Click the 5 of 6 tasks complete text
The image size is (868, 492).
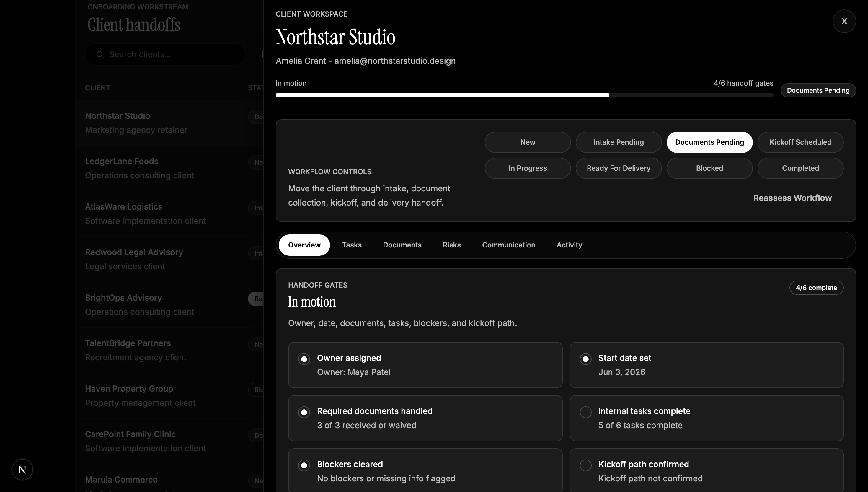[640, 426]
